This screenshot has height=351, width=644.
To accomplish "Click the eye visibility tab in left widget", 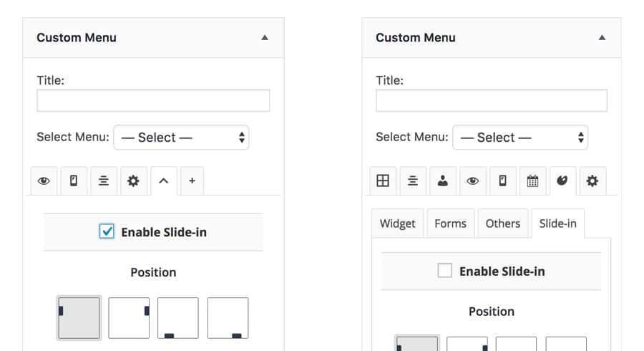I will (44, 181).
